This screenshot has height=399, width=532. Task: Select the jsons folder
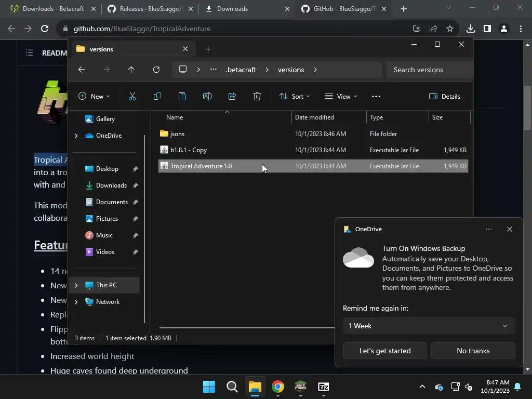pos(313,134)
